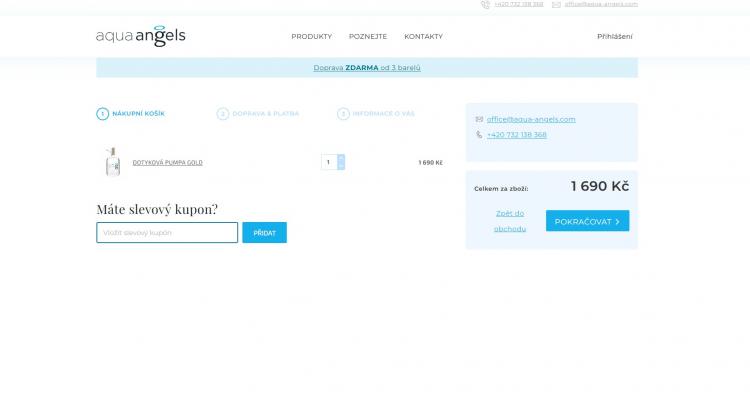Click step 2 circle icon
This screenshot has height=406, width=750.
point(223,114)
